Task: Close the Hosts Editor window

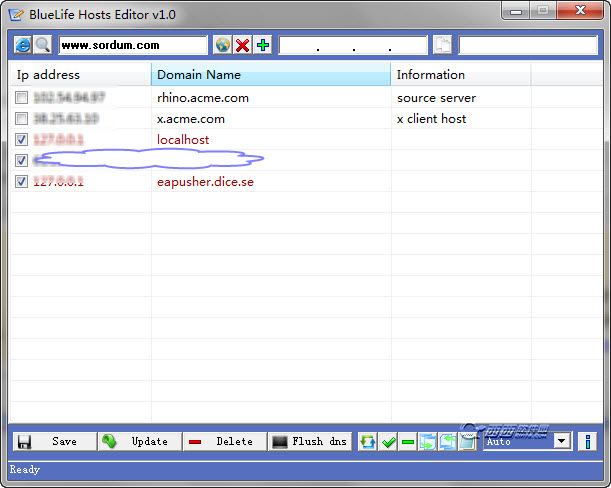Action: 580,10
